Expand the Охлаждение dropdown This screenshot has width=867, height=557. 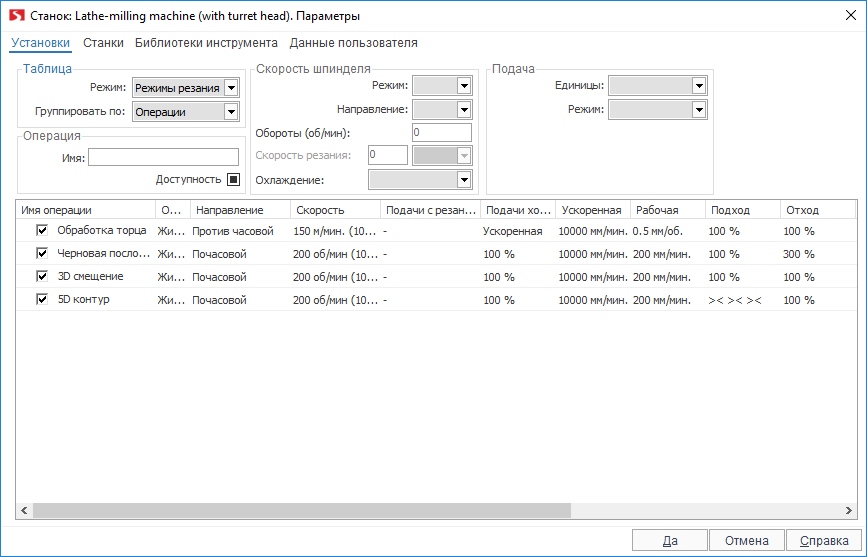click(x=464, y=180)
